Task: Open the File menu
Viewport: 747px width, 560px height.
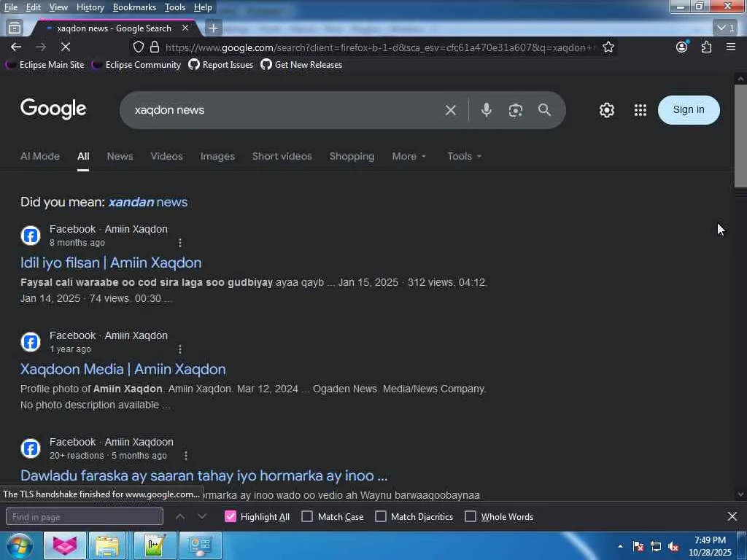Action: coord(10,7)
